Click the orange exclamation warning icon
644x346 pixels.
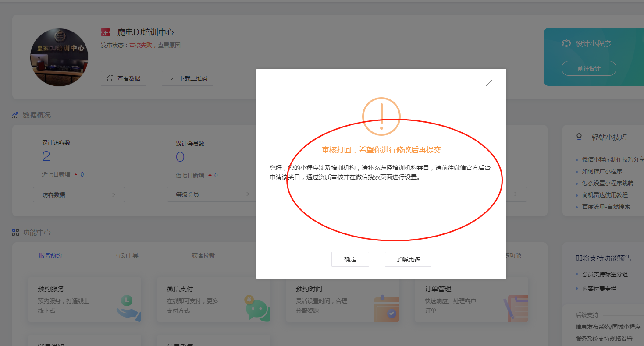381,116
